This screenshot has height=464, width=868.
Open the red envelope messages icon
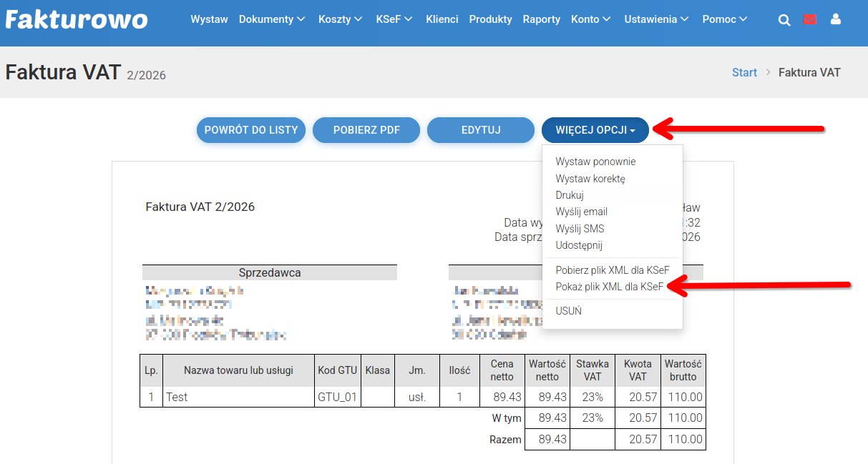click(810, 20)
